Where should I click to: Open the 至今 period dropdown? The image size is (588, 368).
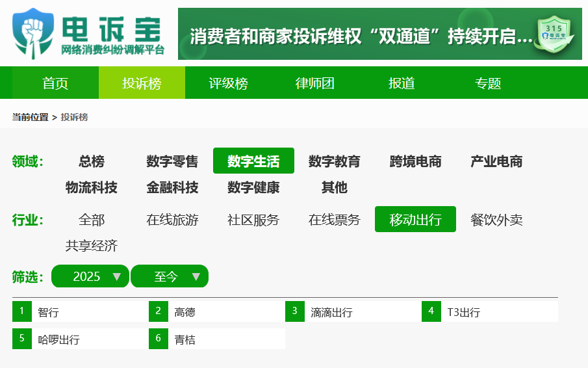coord(170,276)
